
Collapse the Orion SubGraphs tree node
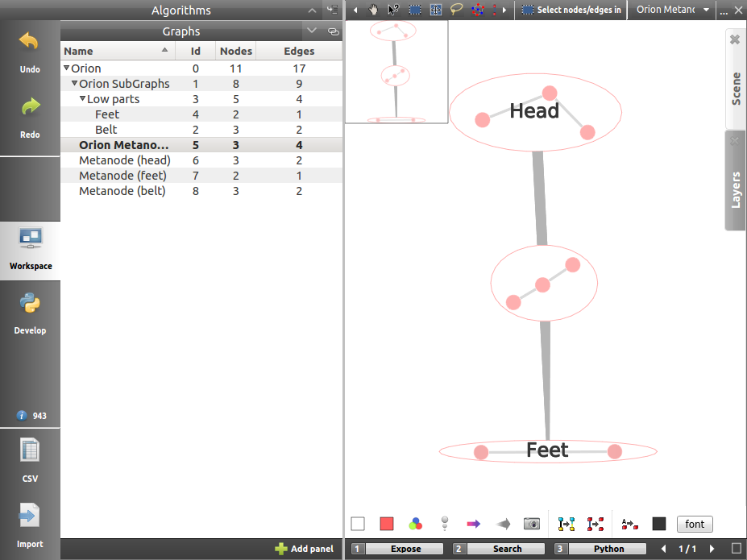pos(74,84)
